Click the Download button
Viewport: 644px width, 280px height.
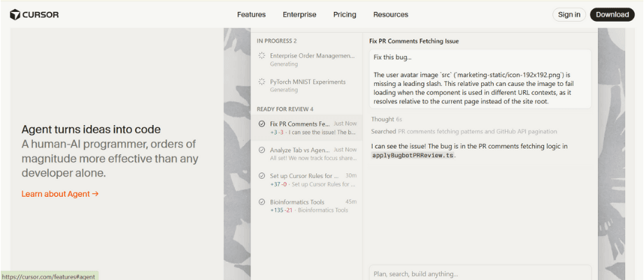pos(612,15)
